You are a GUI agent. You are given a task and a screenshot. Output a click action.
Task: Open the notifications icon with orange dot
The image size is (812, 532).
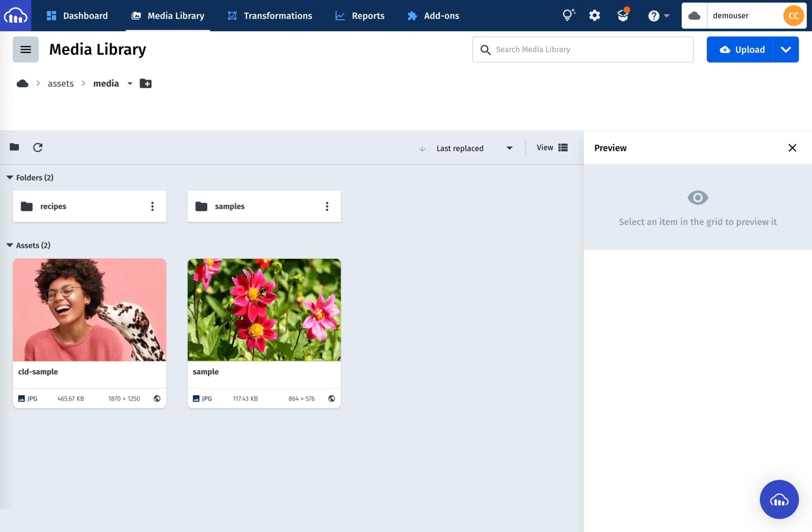pyautogui.click(x=623, y=15)
